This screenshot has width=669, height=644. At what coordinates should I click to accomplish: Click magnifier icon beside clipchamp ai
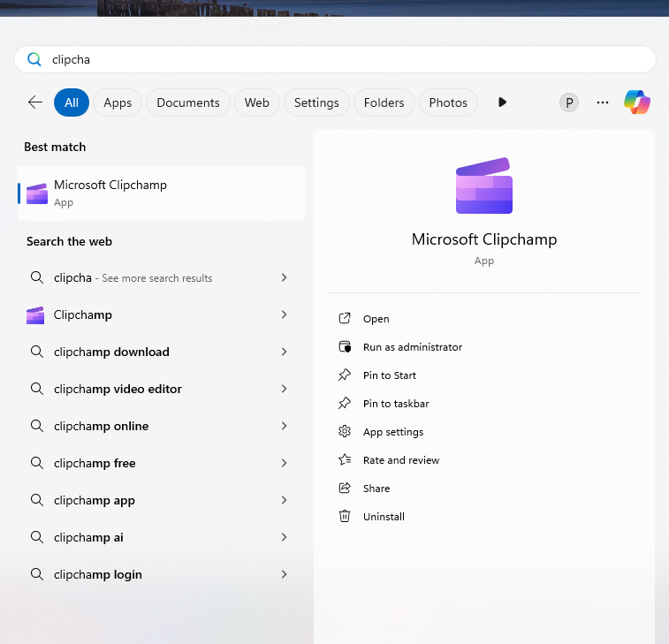[x=37, y=537]
